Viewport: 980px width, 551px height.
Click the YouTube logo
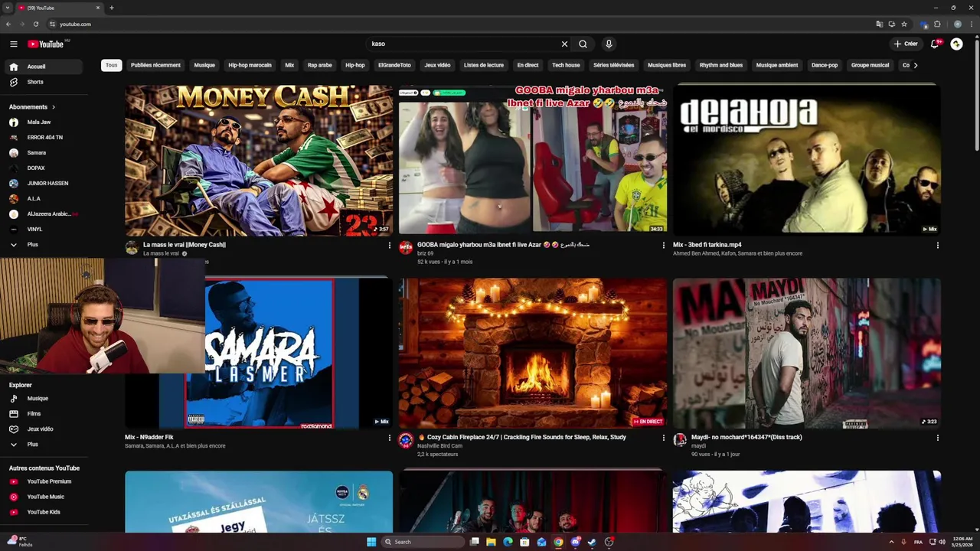point(46,44)
